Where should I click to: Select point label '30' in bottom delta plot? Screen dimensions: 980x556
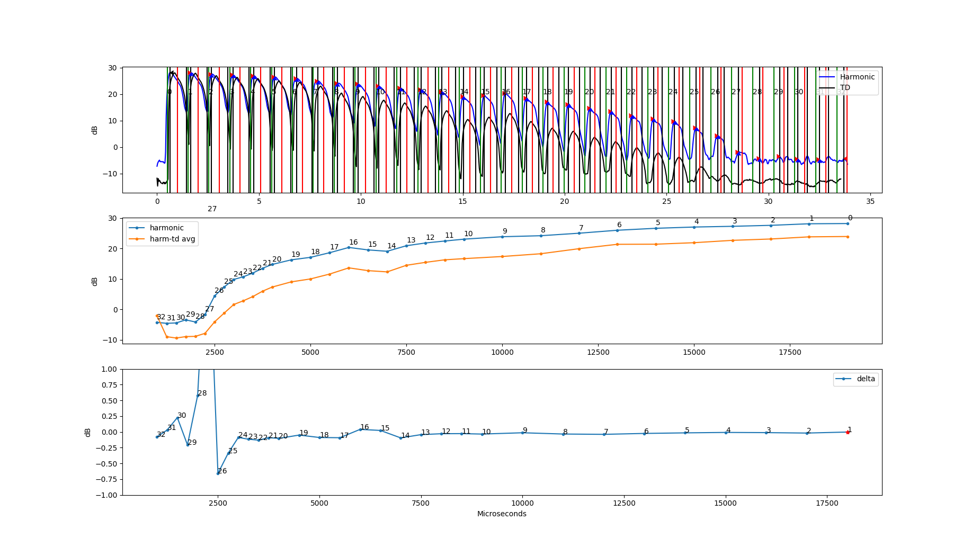coord(182,415)
